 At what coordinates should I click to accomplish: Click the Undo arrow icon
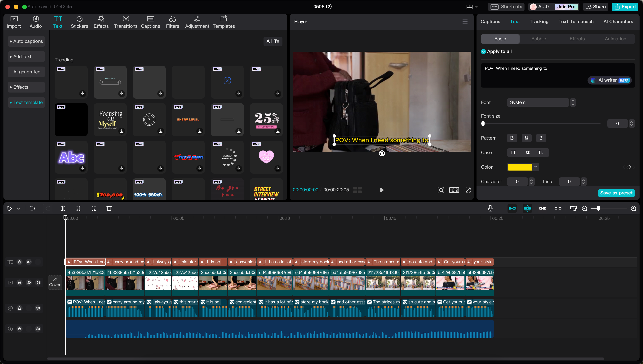coord(32,208)
